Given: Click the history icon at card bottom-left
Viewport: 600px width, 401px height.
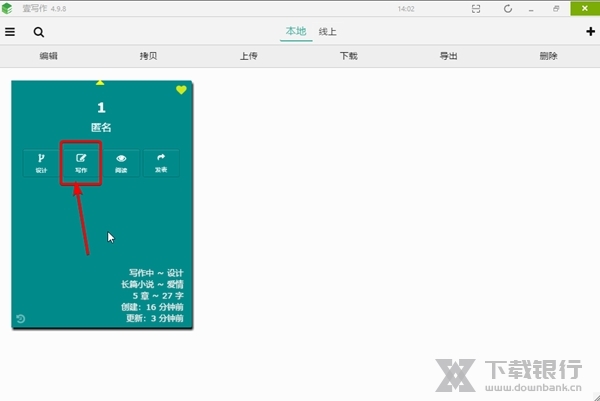Looking at the screenshot, I should click(21, 319).
